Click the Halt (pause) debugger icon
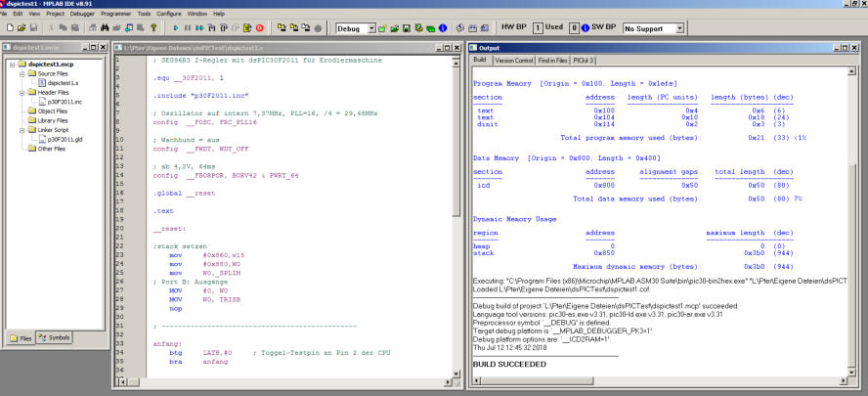The image size is (868, 396). pyautogui.click(x=189, y=28)
